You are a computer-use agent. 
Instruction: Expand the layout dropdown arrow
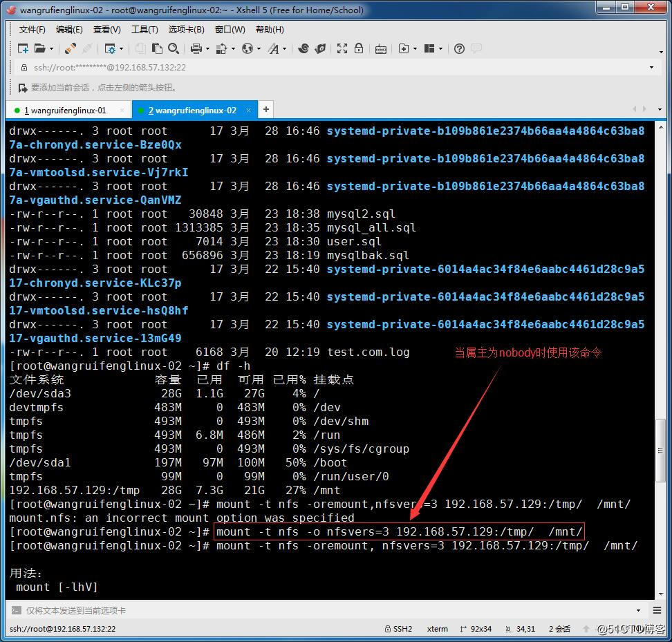pyautogui.click(x=440, y=49)
